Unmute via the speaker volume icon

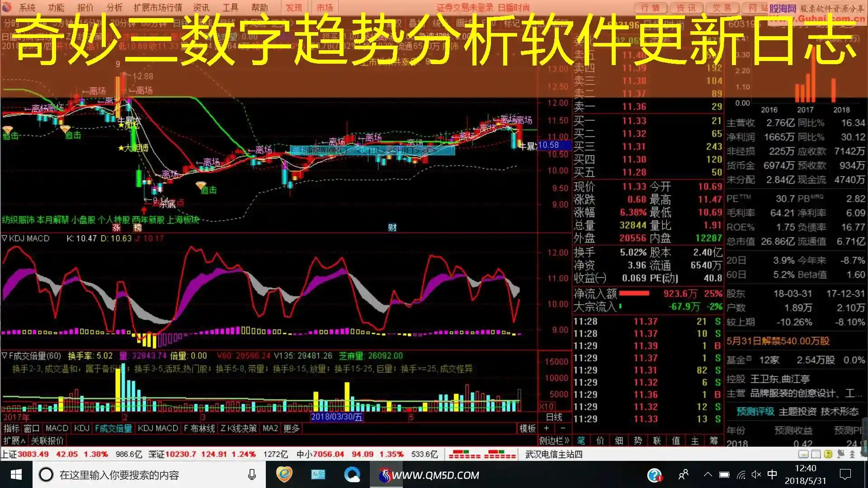click(x=756, y=474)
